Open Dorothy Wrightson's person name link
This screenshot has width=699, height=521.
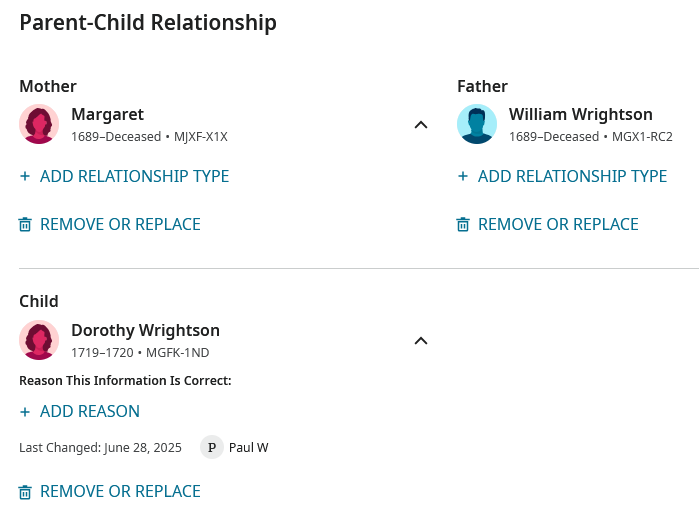[x=145, y=330]
